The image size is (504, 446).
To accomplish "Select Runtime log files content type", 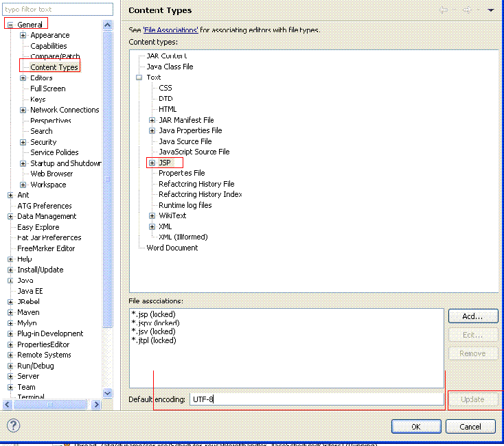I will coord(185,205).
